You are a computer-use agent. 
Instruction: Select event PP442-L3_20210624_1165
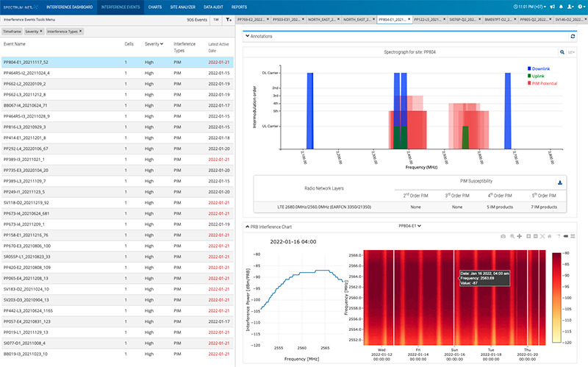[118, 310]
